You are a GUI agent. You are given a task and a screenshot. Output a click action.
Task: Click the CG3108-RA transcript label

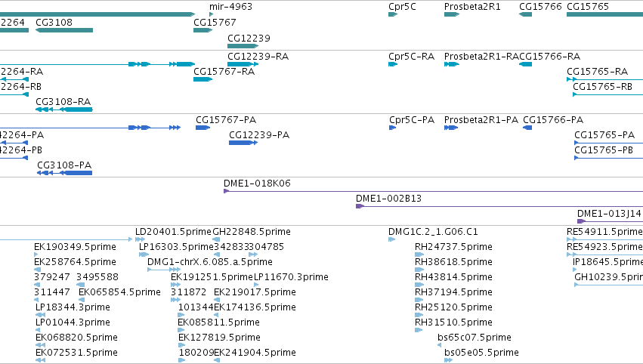click(63, 102)
